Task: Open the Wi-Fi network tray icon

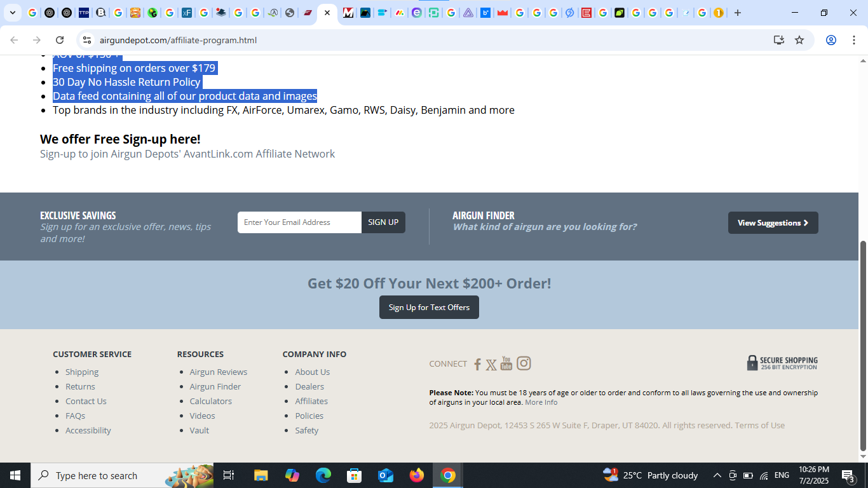Action: point(764,475)
